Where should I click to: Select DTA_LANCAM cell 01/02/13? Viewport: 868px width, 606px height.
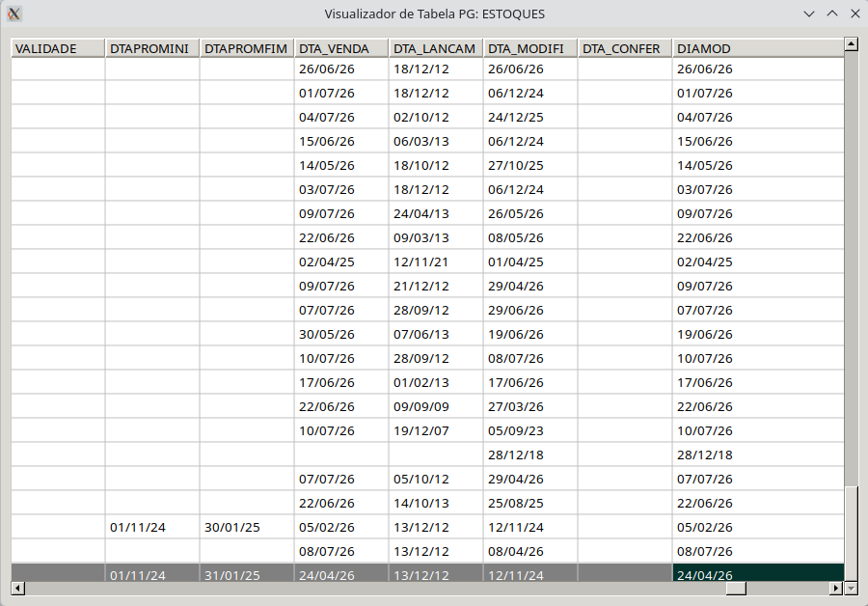(436, 383)
